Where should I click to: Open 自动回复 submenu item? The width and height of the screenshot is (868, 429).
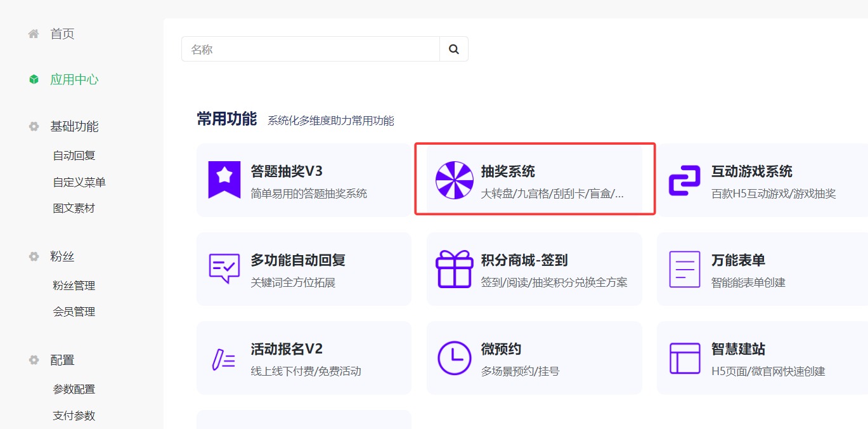(74, 155)
